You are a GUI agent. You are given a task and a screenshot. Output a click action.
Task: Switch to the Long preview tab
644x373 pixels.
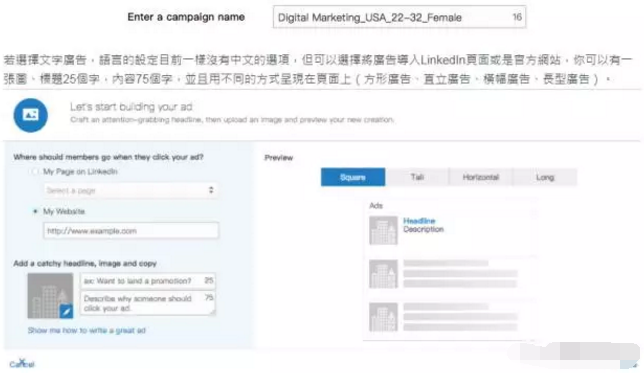coord(545,177)
